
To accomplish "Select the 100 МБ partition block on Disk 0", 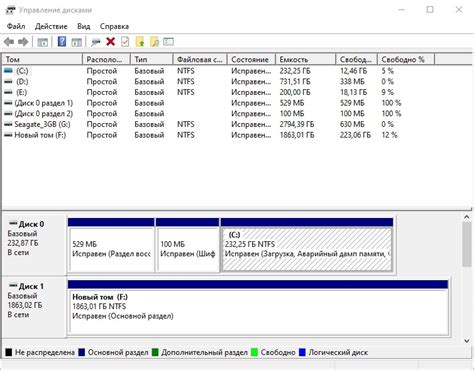I will pos(187,245).
